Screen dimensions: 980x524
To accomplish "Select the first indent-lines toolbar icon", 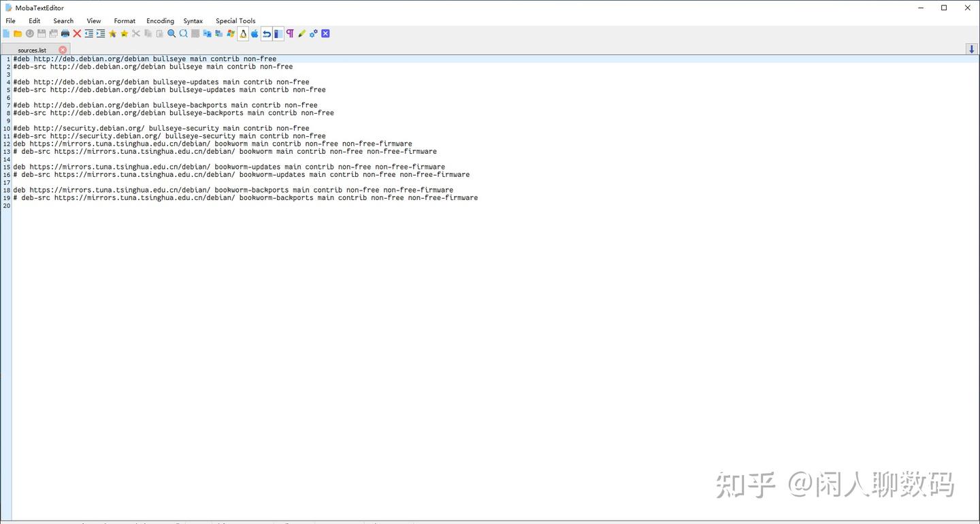I will pyautogui.click(x=88, y=33).
